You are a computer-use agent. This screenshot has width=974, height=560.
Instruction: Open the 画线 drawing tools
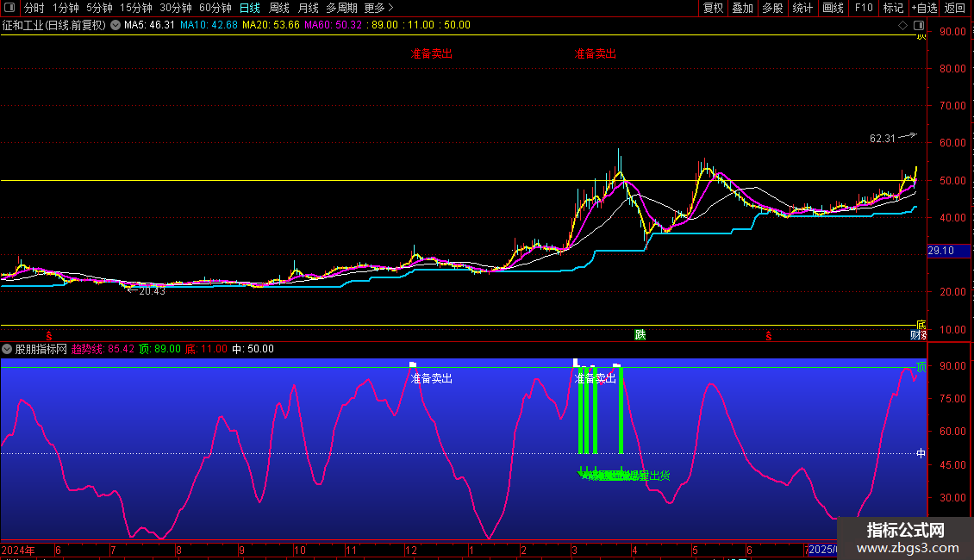point(833,8)
